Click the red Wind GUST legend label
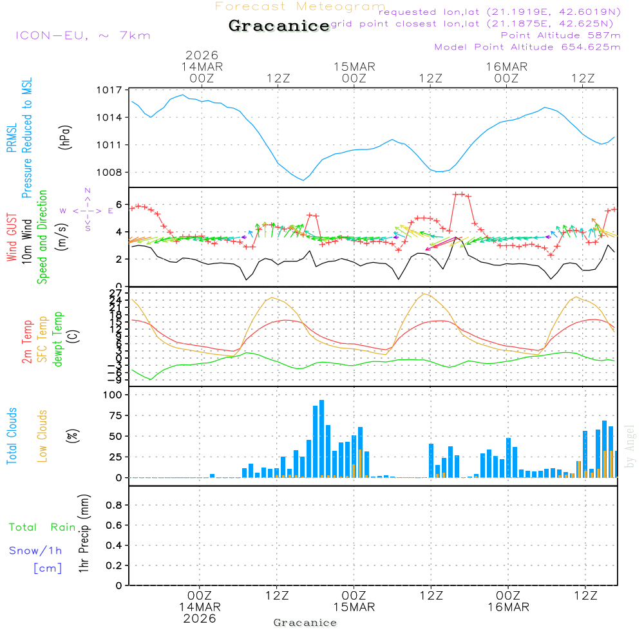This screenshot has height=644, width=644. (12, 238)
